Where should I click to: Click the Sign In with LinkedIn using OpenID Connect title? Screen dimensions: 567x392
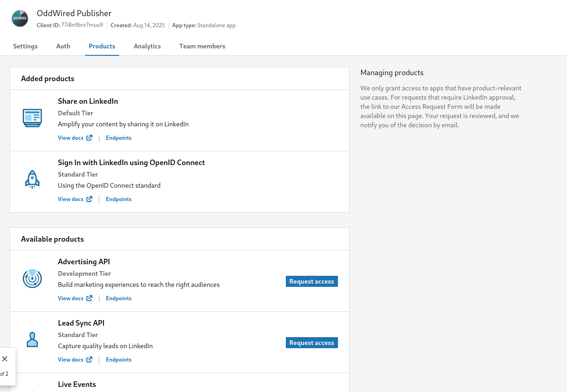click(x=131, y=163)
